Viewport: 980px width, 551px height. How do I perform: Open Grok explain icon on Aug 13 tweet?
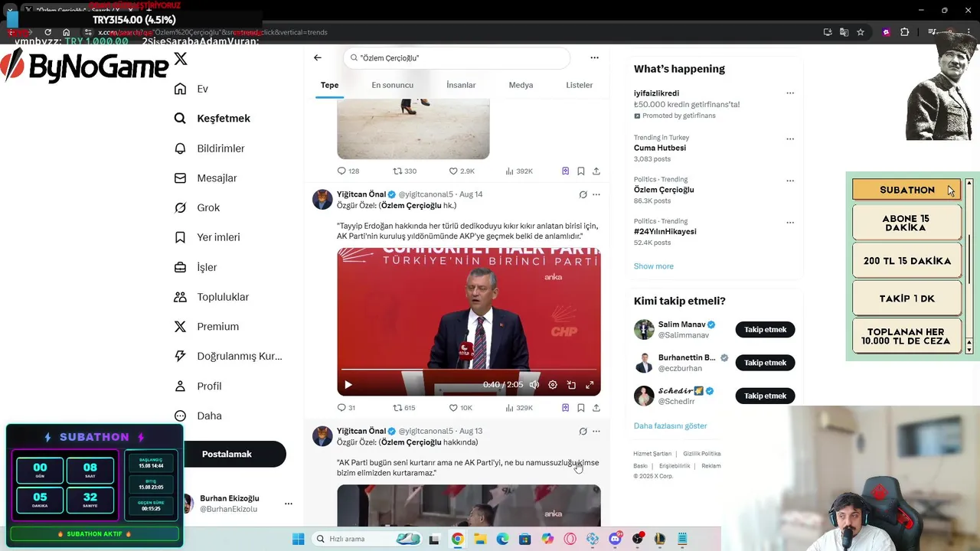click(x=583, y=432)
